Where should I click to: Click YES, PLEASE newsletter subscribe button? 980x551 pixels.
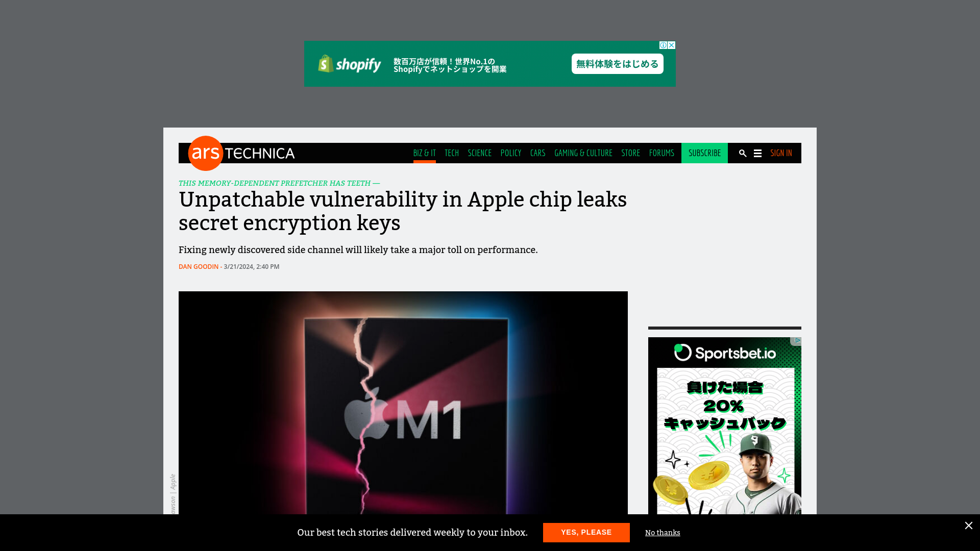586,532
